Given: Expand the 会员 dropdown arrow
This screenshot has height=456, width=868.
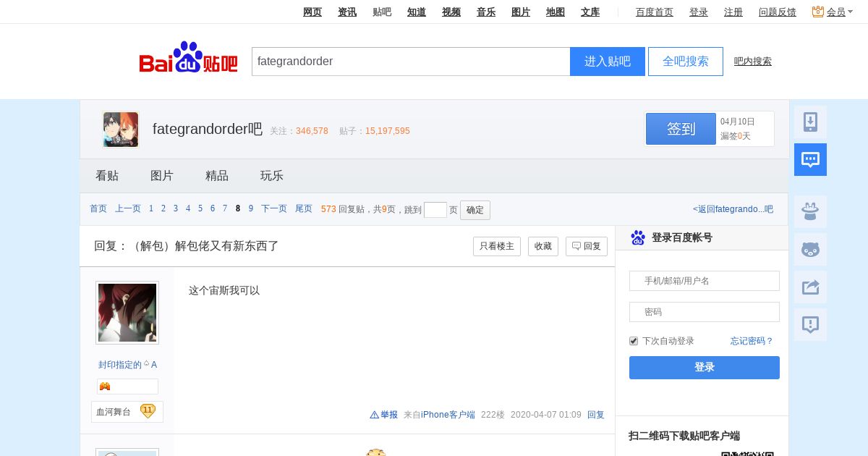Looking at the screenshot, I should [851, 12].
